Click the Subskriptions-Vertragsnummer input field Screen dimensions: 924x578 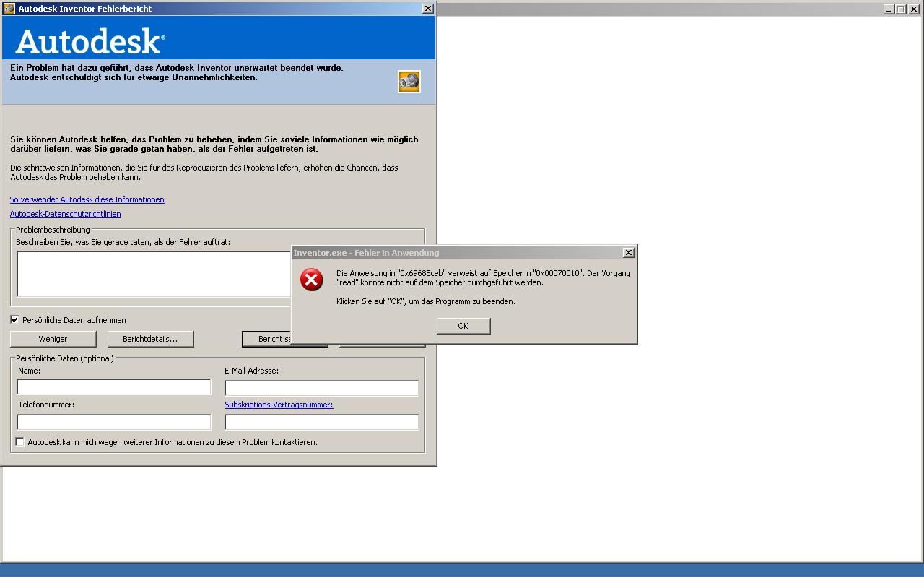[322, 422]
